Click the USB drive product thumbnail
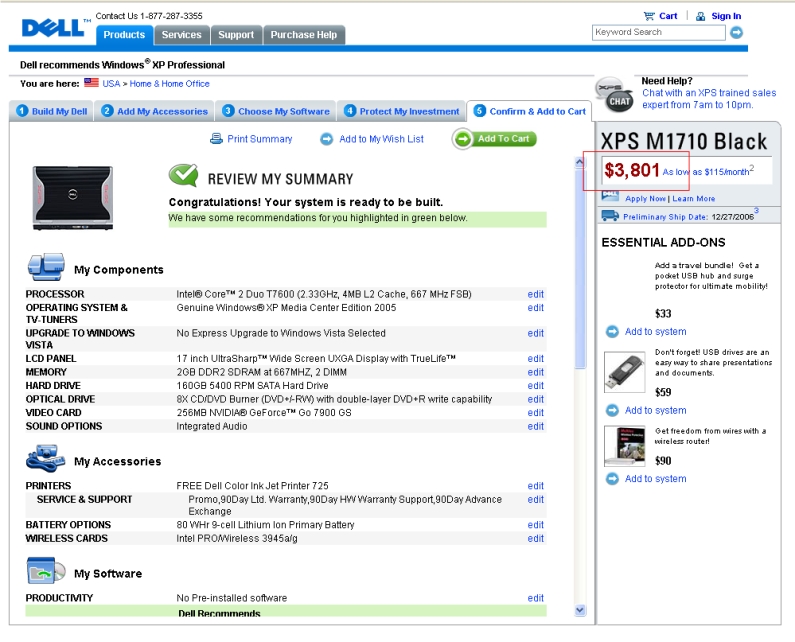 [625, 372]
